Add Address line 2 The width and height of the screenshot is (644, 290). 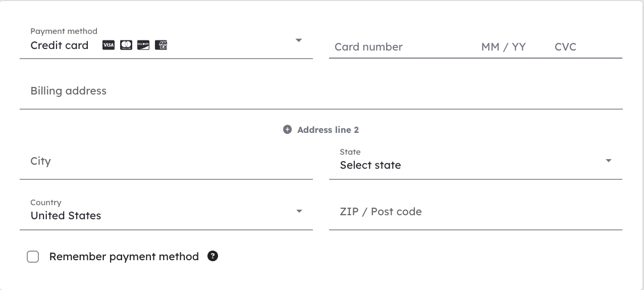(321, 130)
